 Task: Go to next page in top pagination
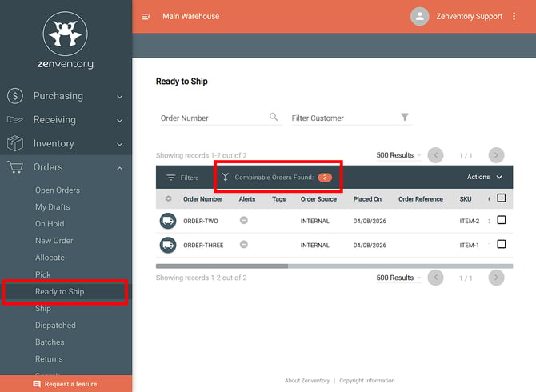(x=496, y=155)
